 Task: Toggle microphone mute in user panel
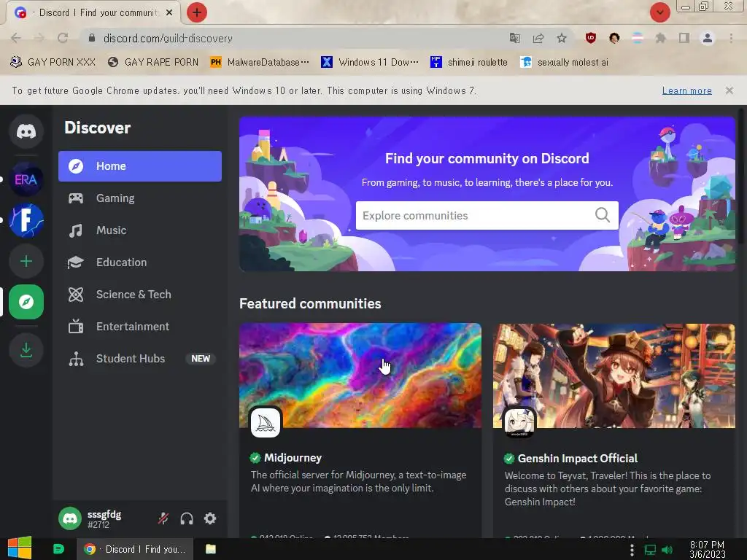pos(163,518)
